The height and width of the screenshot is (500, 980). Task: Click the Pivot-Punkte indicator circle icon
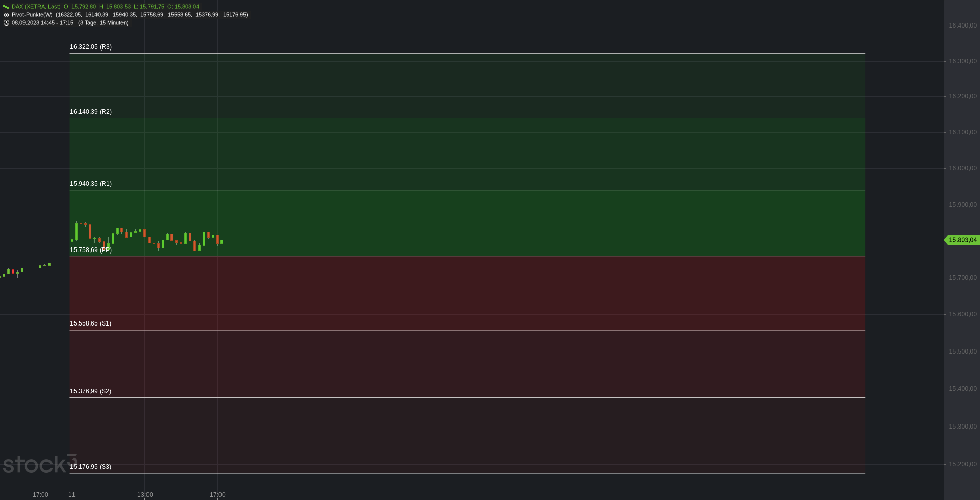6,15
